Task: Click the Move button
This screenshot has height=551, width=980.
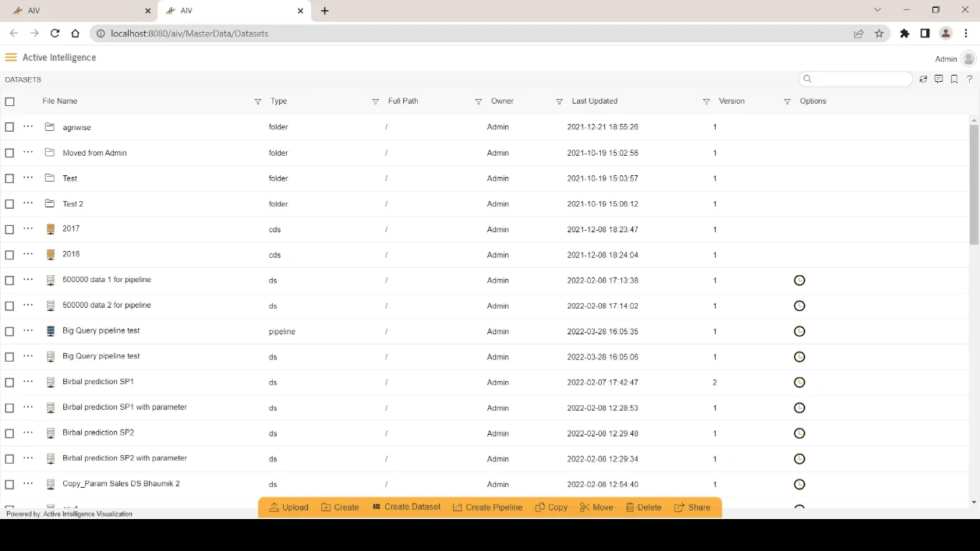Action: (x=596, y=507)
